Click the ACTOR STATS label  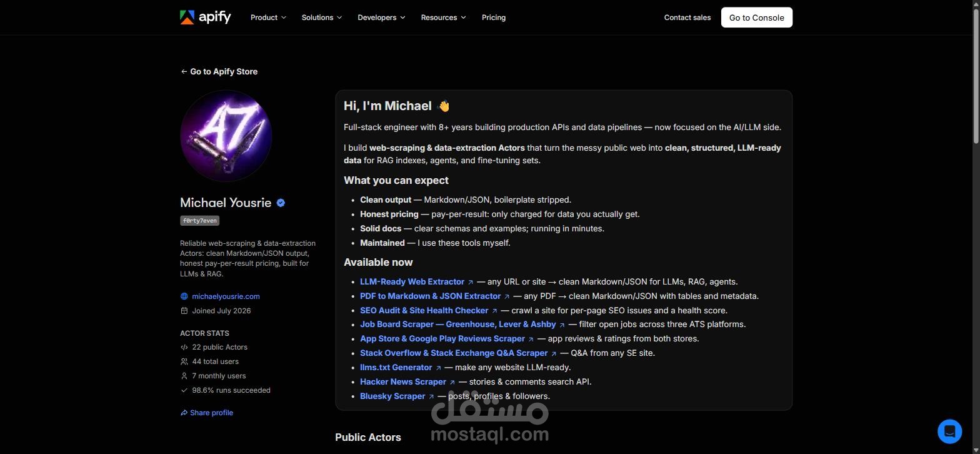pyautogui.click(x=204, y=333)
